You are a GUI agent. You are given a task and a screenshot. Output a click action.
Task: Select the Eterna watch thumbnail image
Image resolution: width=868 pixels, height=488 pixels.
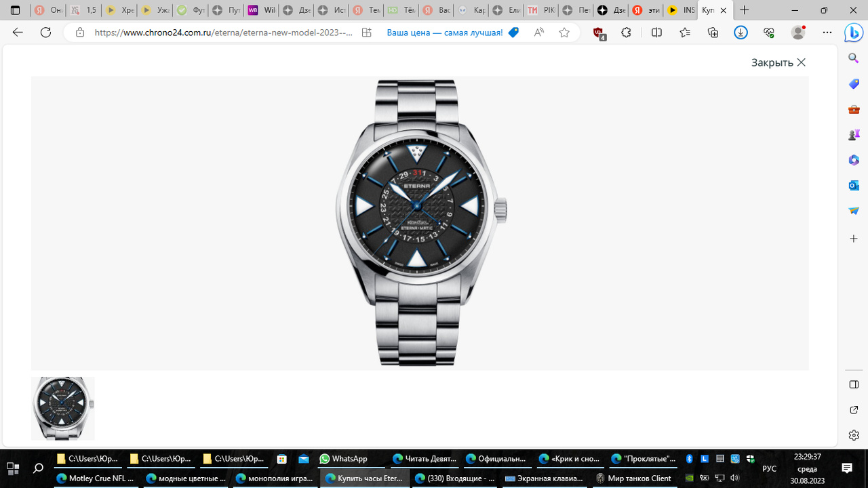pyautogui.click(x=63, y=409)
